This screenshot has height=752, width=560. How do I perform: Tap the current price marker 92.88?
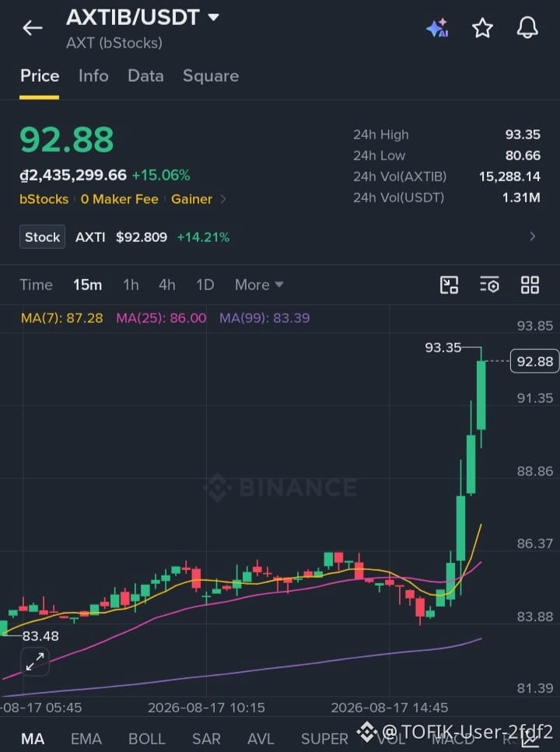534,361
